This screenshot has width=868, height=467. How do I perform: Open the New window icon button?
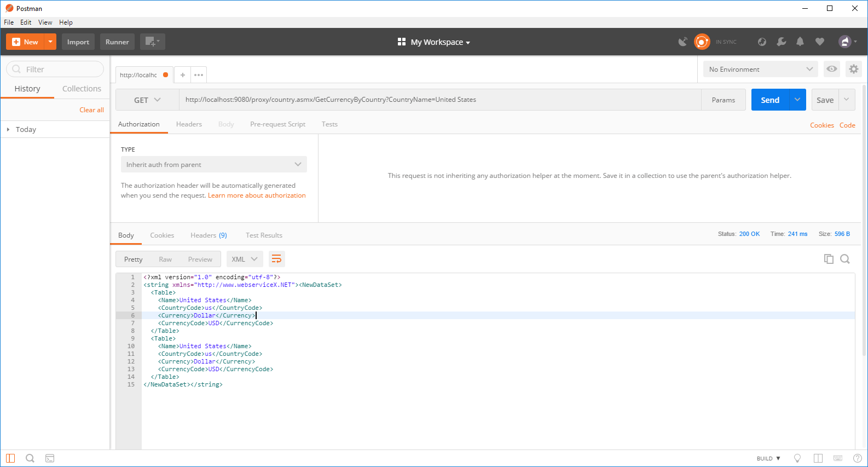153,42
